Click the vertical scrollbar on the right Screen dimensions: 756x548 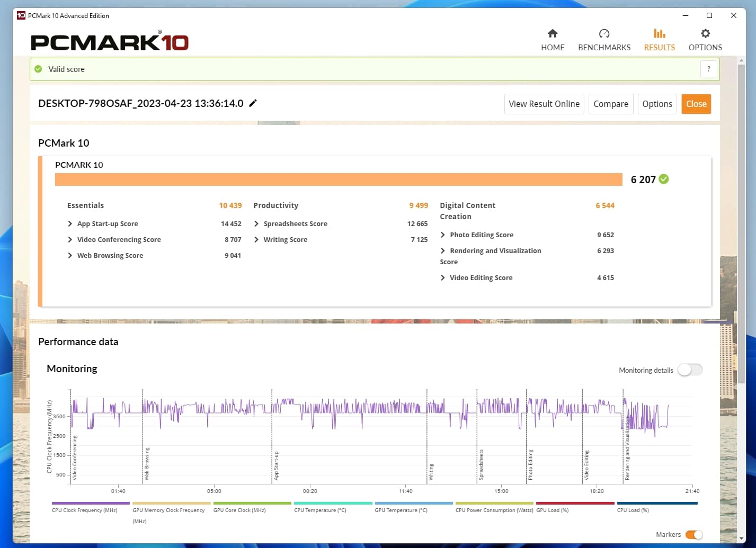(741, 222)
